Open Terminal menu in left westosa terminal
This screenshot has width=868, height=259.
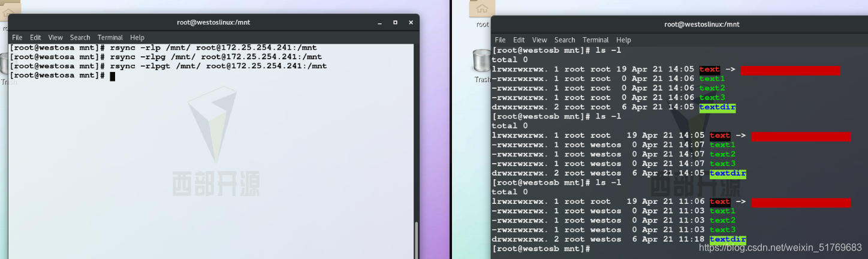tap(110, 37)
